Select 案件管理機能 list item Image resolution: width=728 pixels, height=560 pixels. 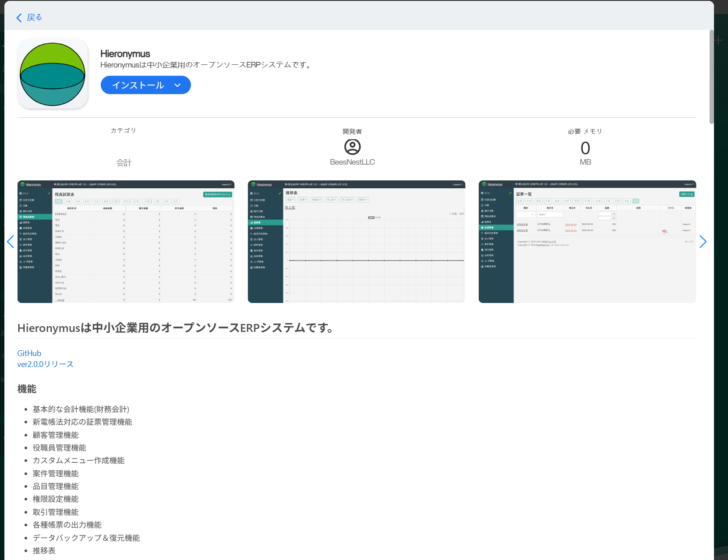click(x=56, y=474)
